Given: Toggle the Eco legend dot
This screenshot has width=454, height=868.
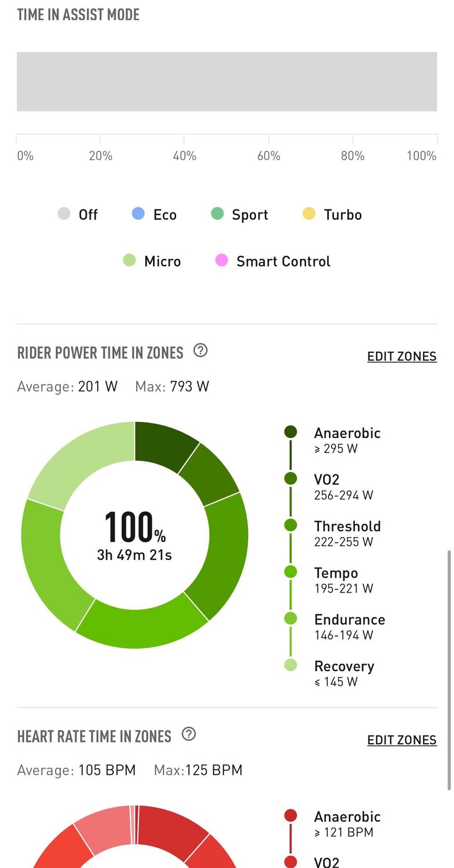Looking at the screenshot, I should coord(138,214).
